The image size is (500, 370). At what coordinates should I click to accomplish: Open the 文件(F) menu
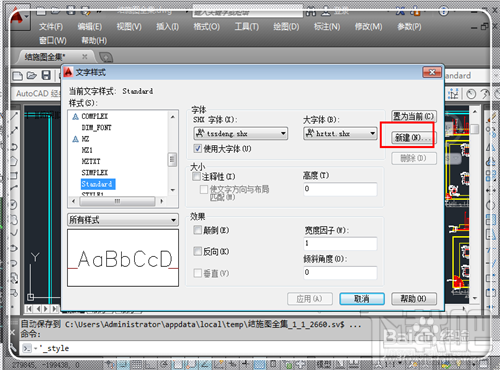[51, 27]
